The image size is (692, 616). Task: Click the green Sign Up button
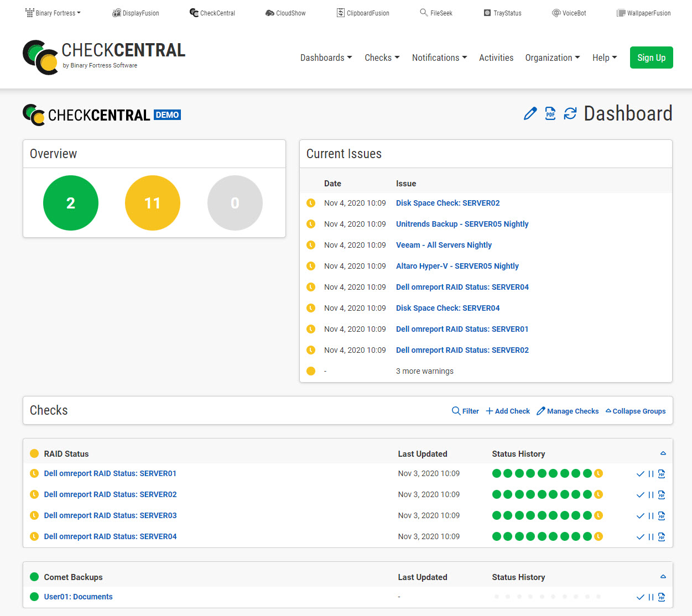coord(651,58)
